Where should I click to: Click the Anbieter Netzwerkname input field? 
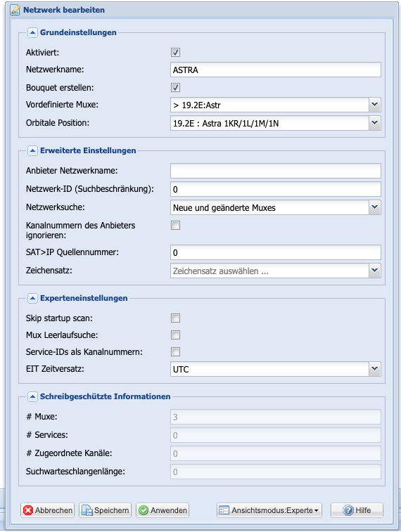(x=276, y=171)
